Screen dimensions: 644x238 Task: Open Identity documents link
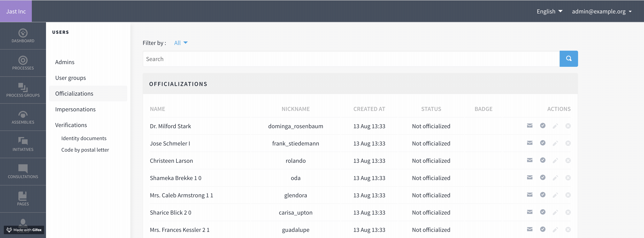[84, 138]
